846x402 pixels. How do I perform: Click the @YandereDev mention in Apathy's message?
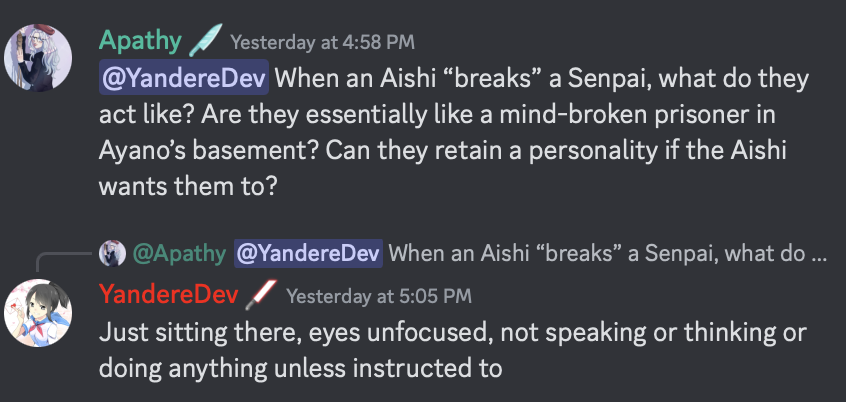click(183, 77)
